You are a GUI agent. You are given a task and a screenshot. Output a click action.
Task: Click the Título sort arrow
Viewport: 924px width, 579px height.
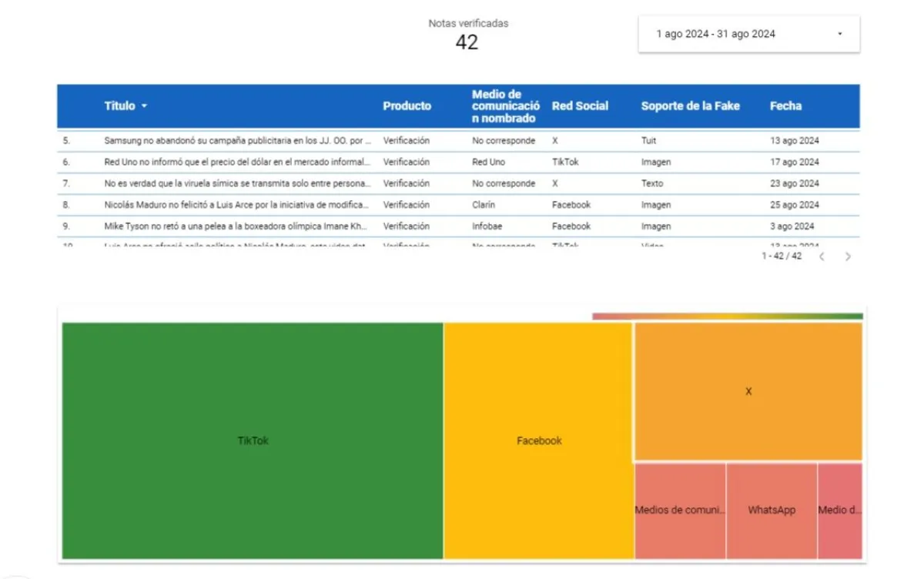144,106
